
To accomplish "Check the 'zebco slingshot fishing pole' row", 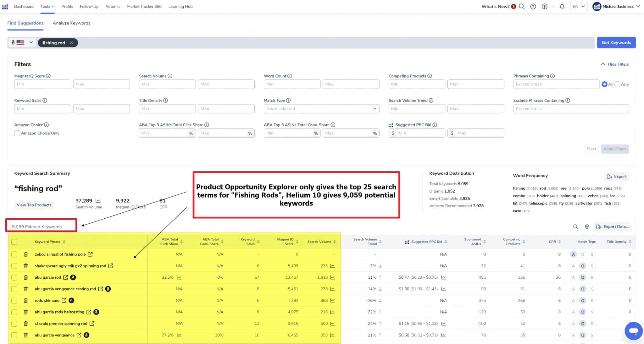I will (x=14, y=254).
